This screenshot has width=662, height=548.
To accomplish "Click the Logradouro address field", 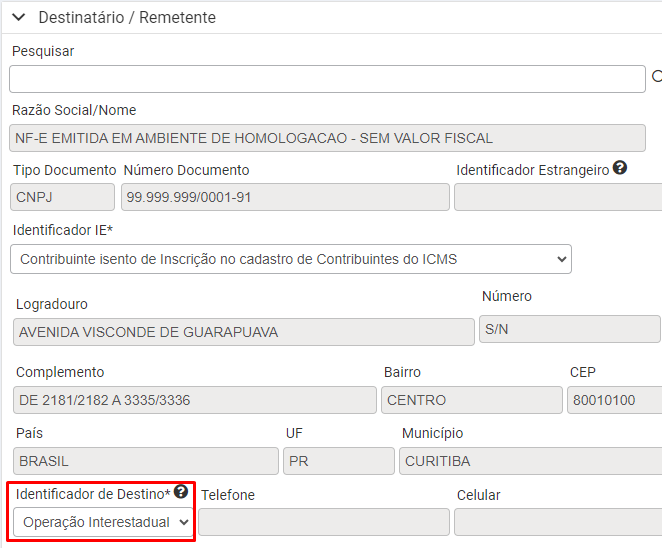I will click(244, 332).
